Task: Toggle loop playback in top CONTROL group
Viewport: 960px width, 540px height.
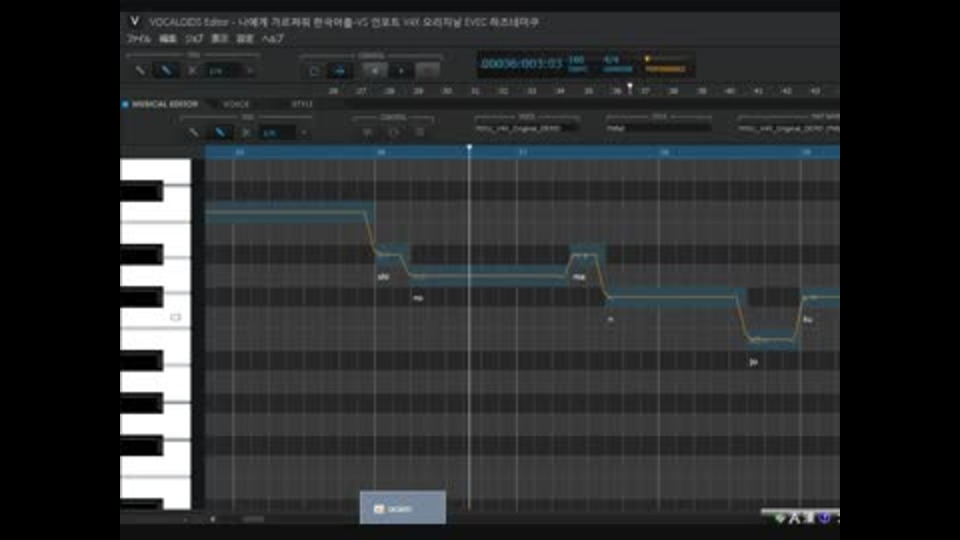Action: [314, 71]
